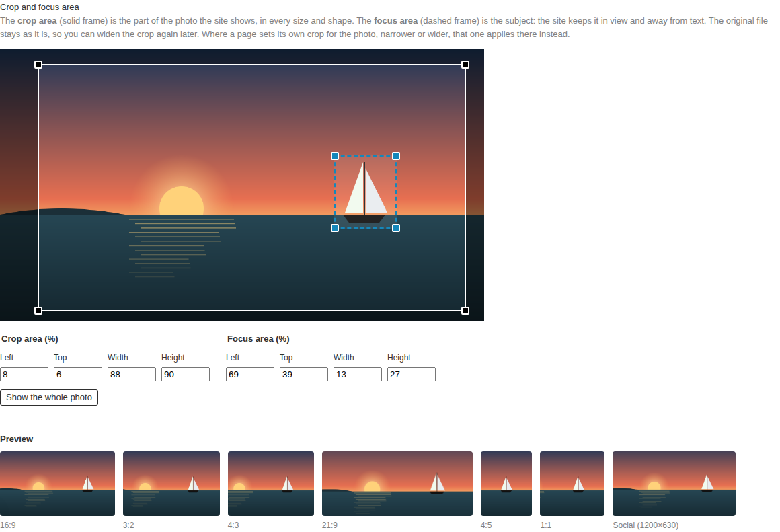The height and width of the screenshot is (532, 780).
Task: Click the Focus area Height field
Action: 412,374
